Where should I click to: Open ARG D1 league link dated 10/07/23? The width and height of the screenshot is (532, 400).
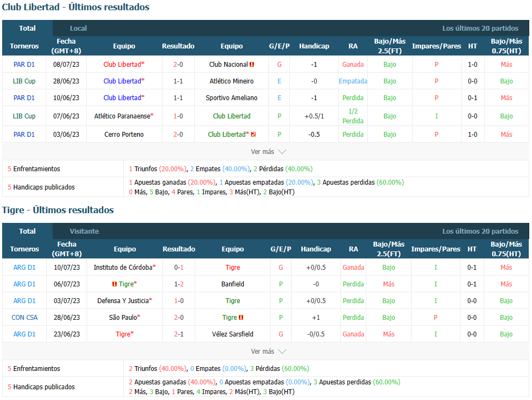[x=24, y=268]
